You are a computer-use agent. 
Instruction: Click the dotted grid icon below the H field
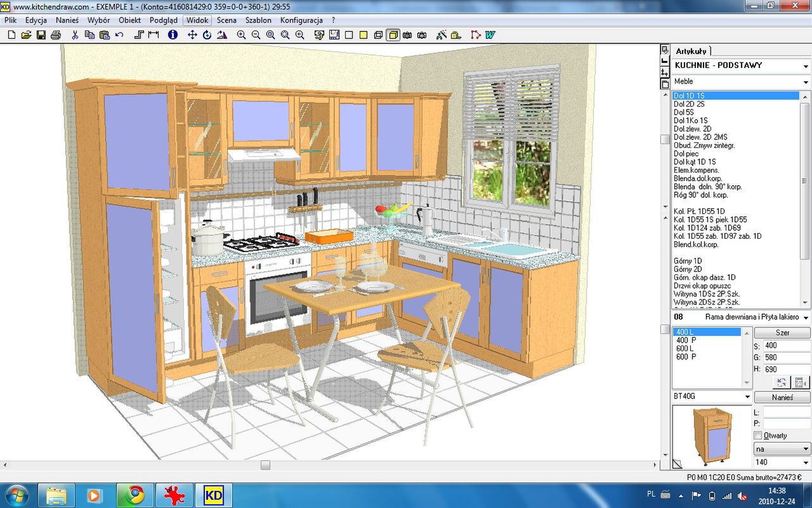(x=801, y=382)
